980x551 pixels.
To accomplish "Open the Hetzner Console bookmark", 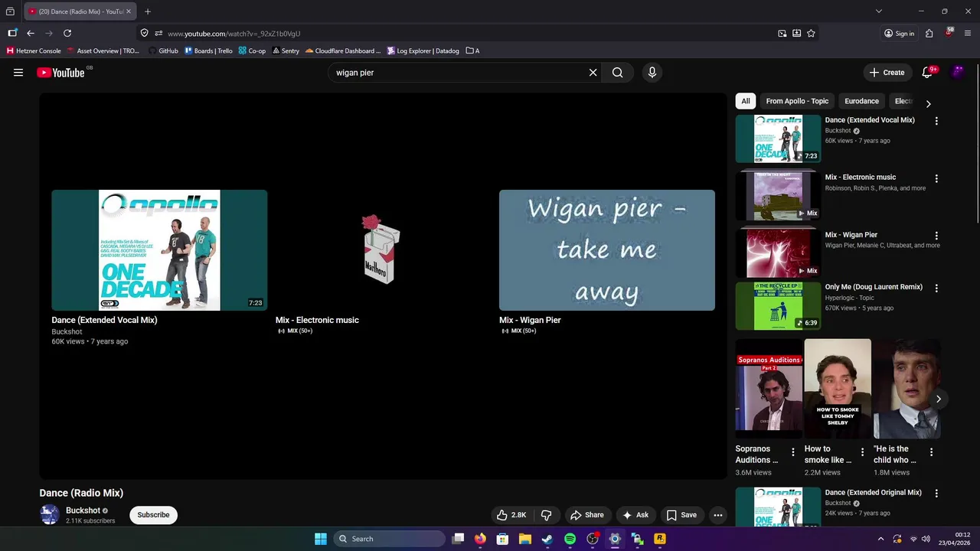I will pyautogui.click(x=34, y=51).
